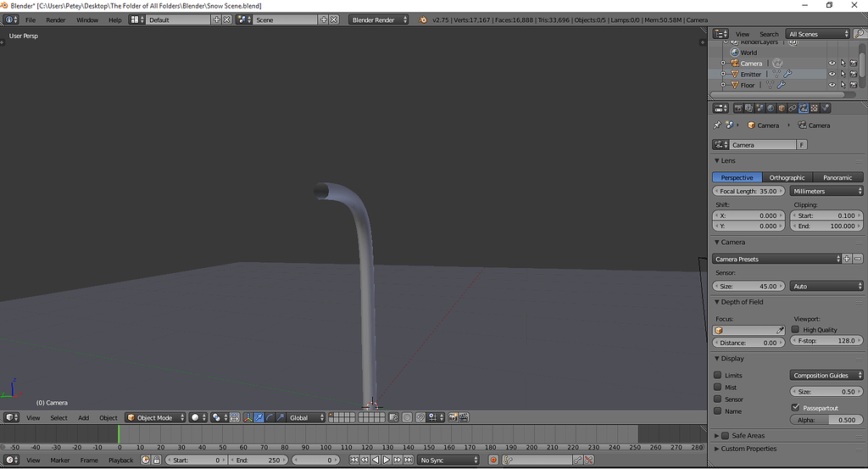Open the File menu

31,20
